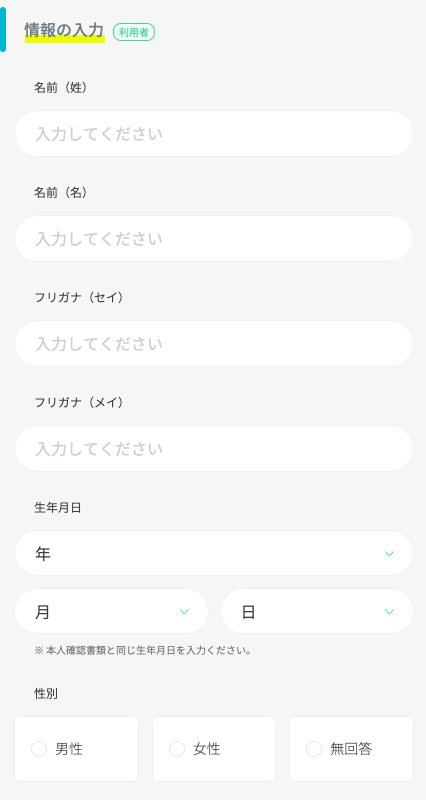Click the 名前（名） input field
This screenshot has height=800, width=426.
pyautogui.click(x=214, y=239)
